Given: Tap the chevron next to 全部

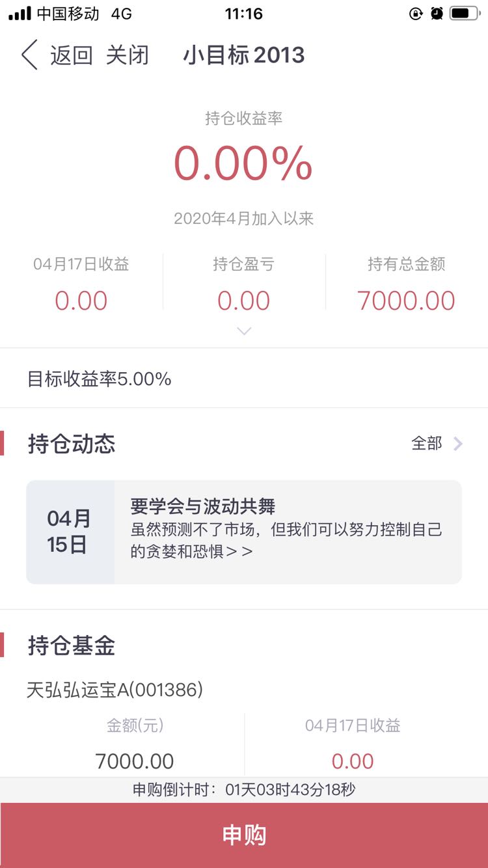Looking at the screenshot, I should 458,444.
